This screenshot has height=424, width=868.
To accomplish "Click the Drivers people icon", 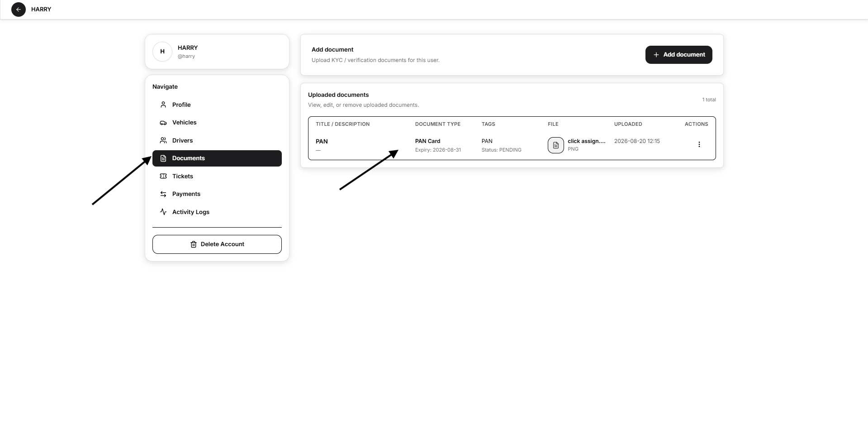I will click(163, 140).
